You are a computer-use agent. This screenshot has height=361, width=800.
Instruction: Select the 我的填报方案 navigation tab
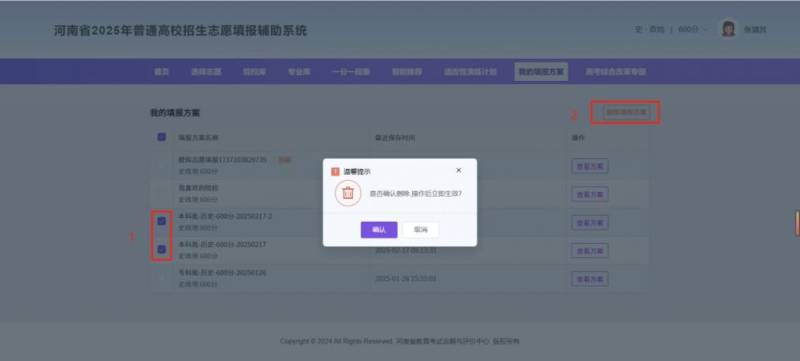[541, 72]
